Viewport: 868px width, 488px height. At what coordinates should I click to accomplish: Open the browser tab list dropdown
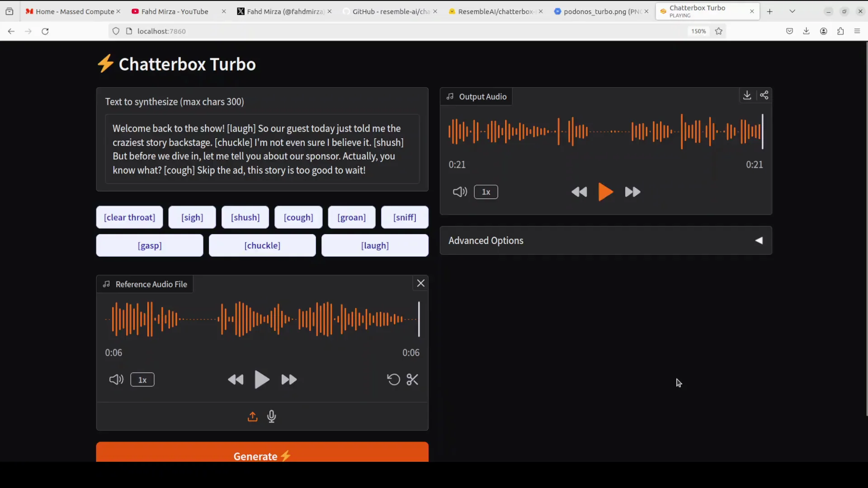click(792, 10)
